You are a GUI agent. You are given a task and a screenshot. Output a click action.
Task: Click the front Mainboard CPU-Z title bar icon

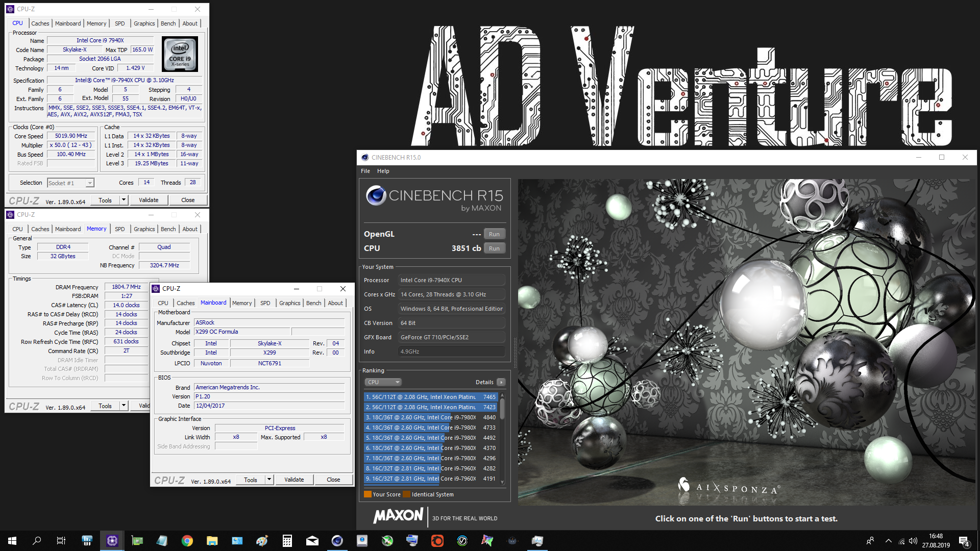pyautogui.click(x=156, y=289)
